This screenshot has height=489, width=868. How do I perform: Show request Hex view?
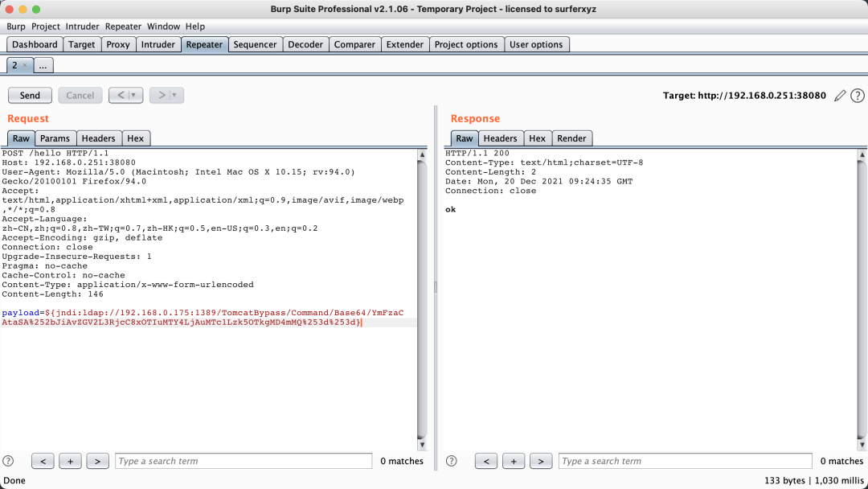pyautogui.click(x=136, y=138)
